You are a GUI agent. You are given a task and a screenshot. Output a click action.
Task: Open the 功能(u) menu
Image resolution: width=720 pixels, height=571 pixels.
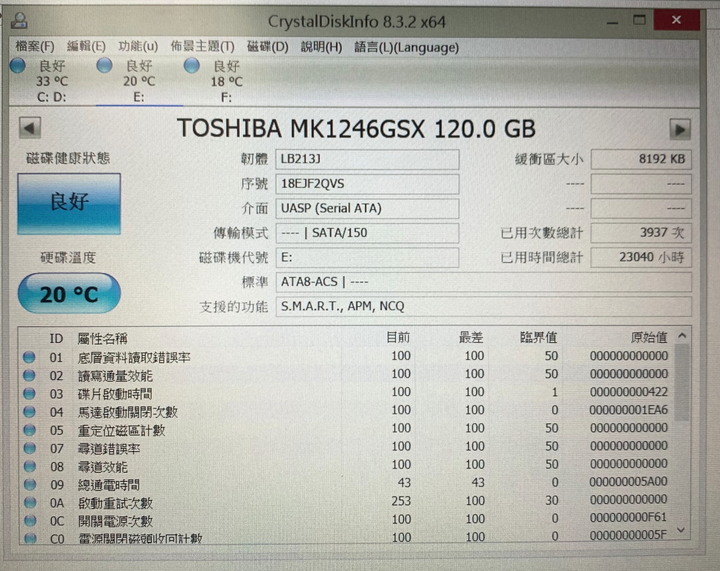(138, 46)
